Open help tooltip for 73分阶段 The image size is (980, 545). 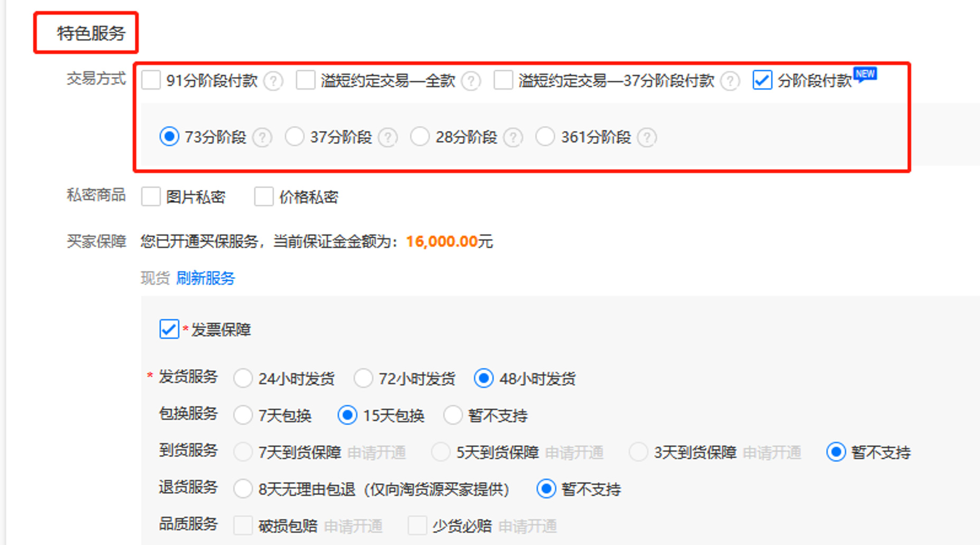(263, 137)
